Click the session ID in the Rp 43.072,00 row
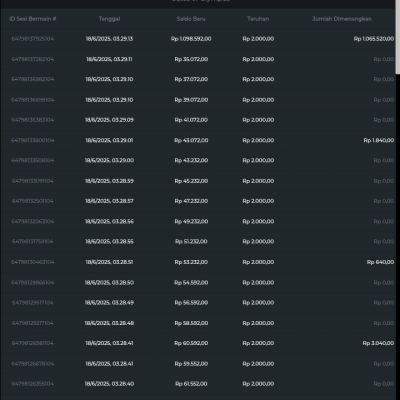400x400 pixels. point(33,140)
